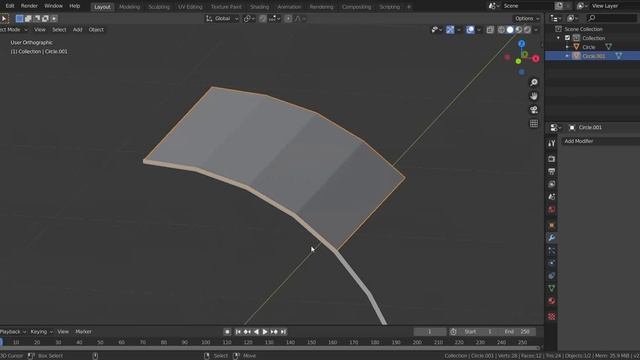Toggle the Collection exclude checkbox in outliner
The image size is (640, 360).
point(567,38)
